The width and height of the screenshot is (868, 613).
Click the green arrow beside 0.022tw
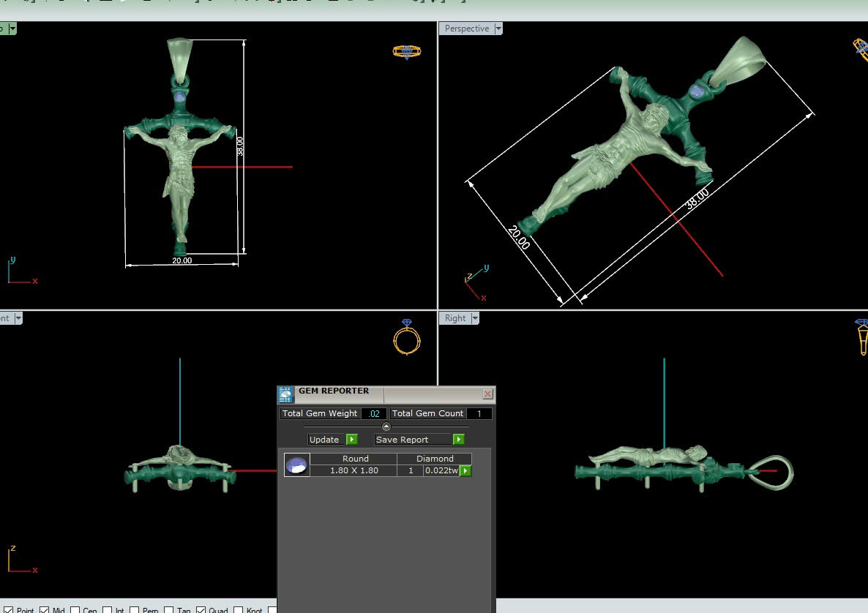click(x=465, y=471)
